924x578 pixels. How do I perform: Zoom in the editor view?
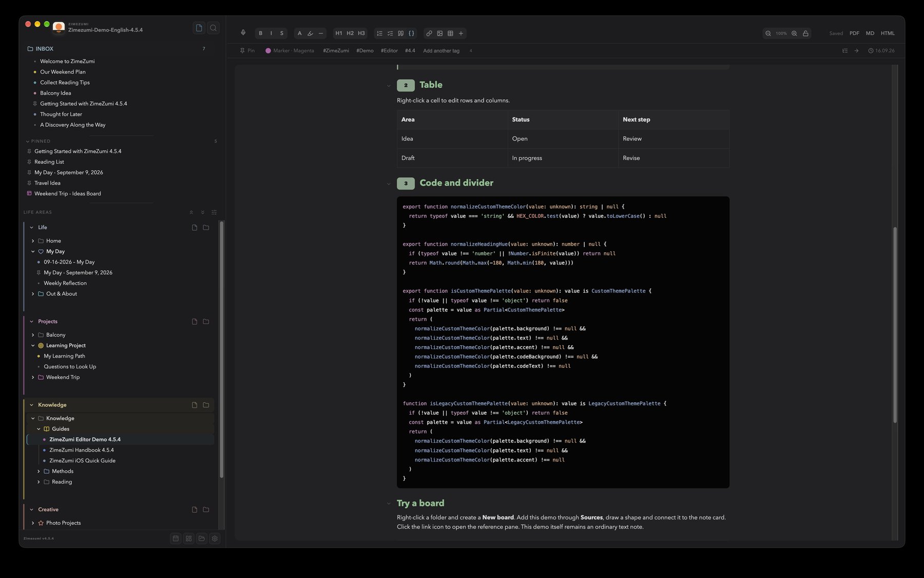(794, 33)
